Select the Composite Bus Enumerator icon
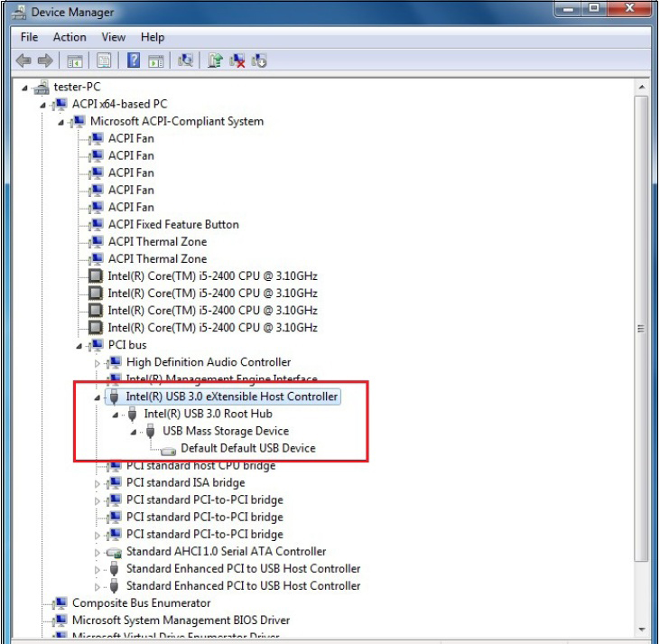 click(x=60, y=603)
